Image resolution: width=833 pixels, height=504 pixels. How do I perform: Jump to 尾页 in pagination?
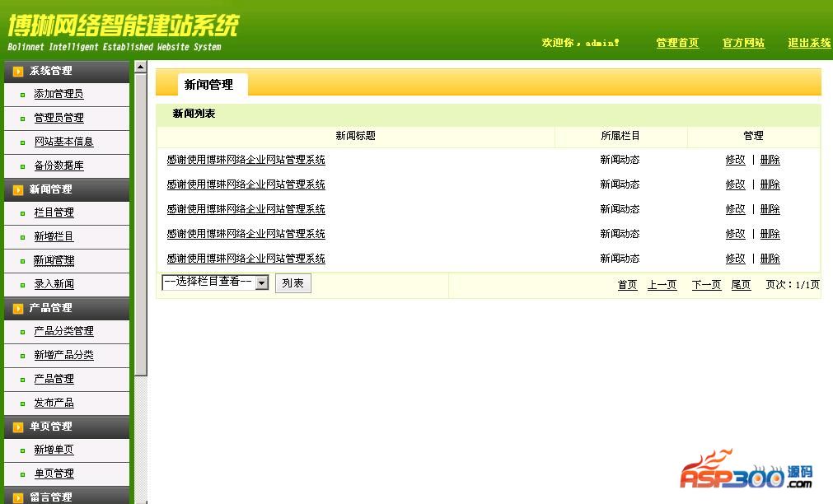tap(741, 285)
